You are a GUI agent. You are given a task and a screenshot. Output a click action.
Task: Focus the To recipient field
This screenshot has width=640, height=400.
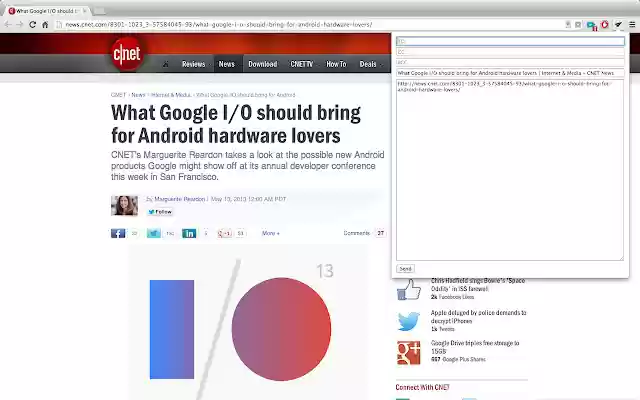pyautogui.click(x=510, y=41)
